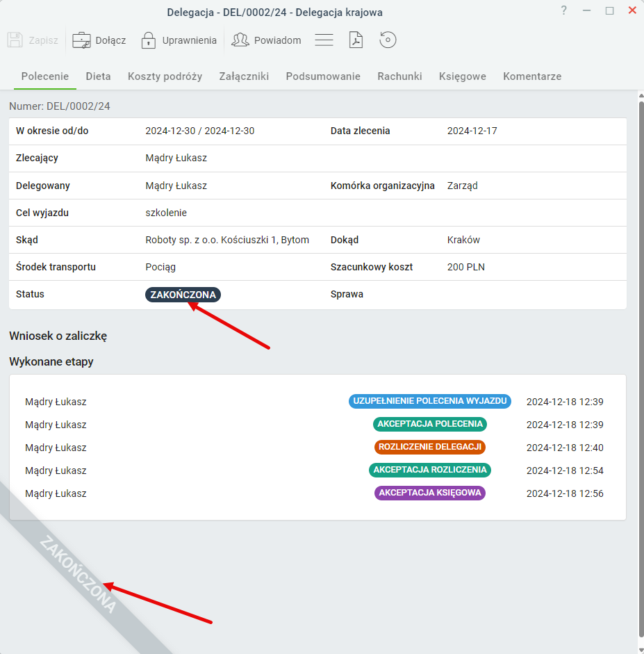644x654 pixels.
Task: Click Mądry Łukasz in ROZLICZENIE DELEGACJI row
Action: (56, 448)
